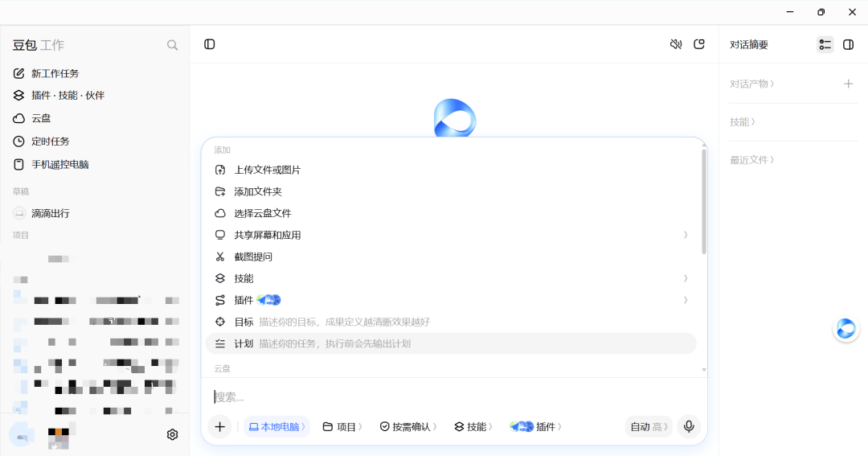Image resolution: width=868 pixels, height=456 pixels.
Task: Open the 项目 selector in input bar
Action: (x=342, y=426)
